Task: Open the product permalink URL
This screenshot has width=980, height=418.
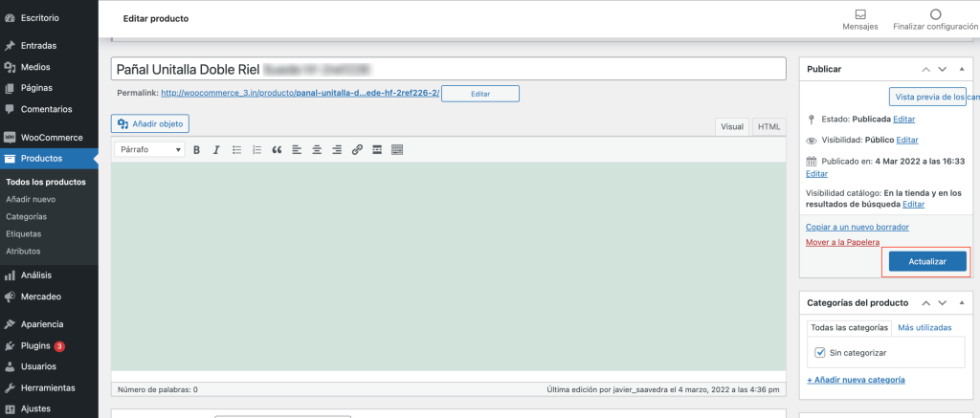Action: click(301, 94)
